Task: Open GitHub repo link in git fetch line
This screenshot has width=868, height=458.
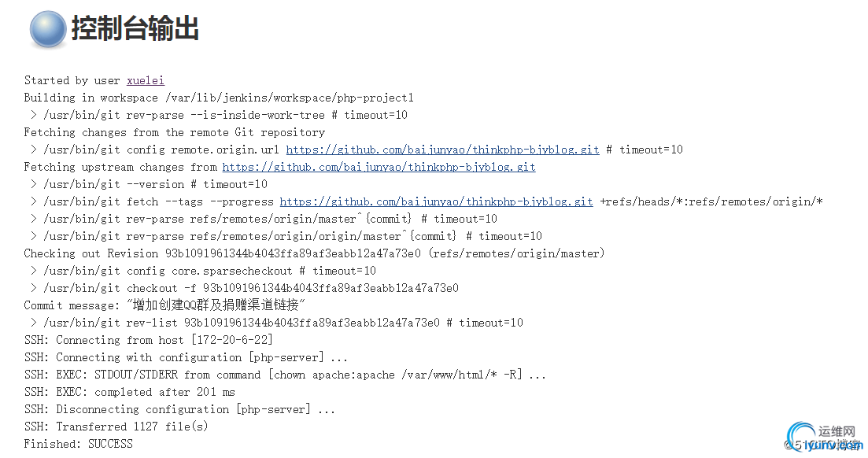Action: [436, 201]
